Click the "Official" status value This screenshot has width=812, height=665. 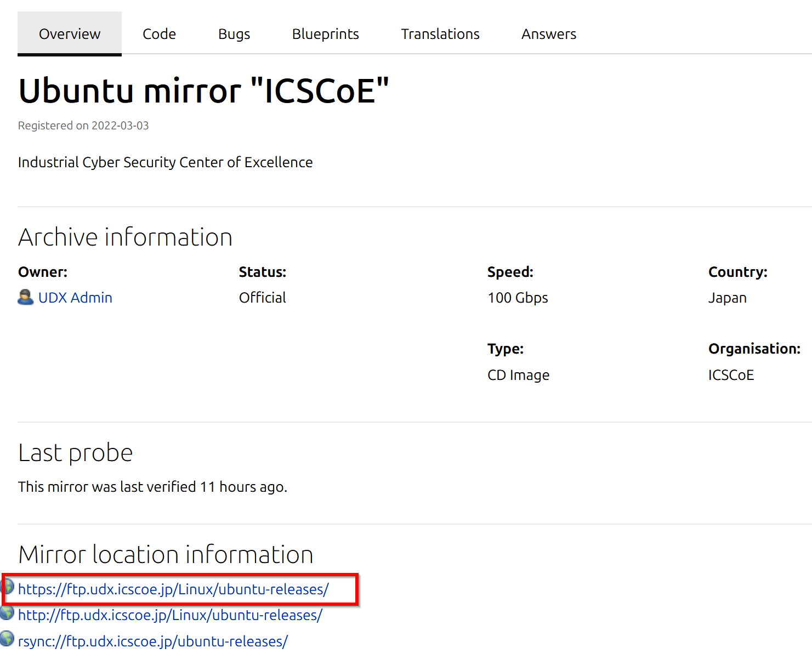[263, 298]
